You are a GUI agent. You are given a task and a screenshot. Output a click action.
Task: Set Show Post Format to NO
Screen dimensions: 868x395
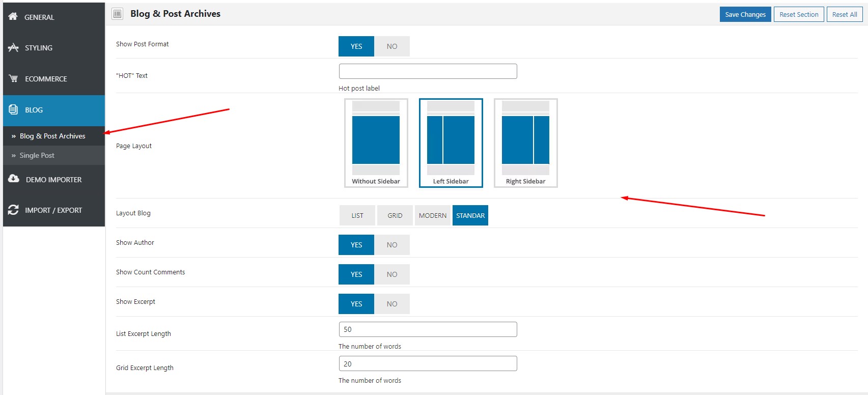(392, 46)
